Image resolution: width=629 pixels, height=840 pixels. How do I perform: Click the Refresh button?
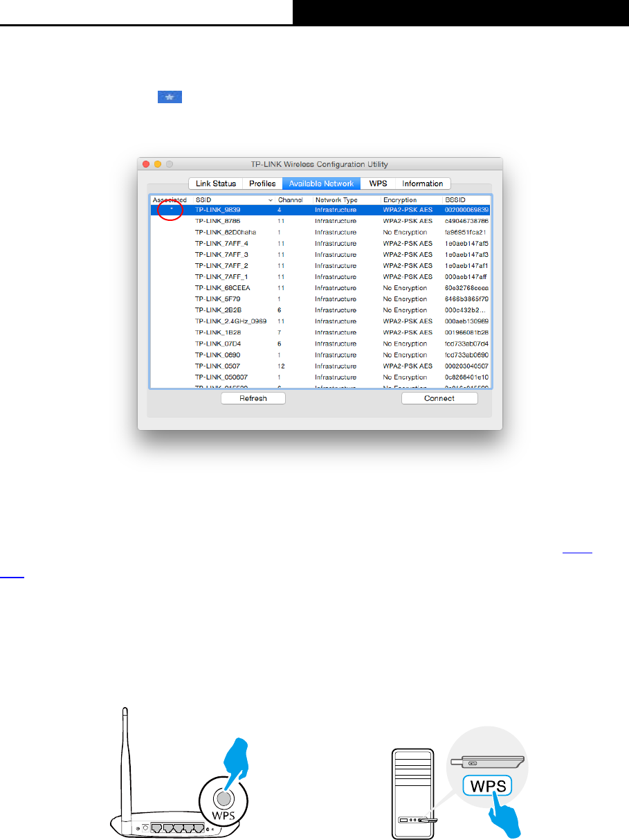pyautogui.click(x=253, y=398)
